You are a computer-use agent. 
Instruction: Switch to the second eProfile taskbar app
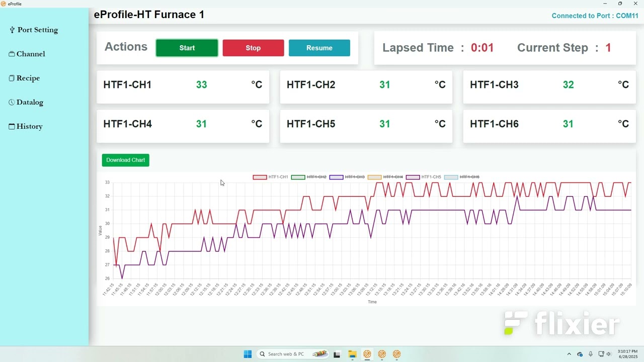pyautogui.click(x=382, y=354)
